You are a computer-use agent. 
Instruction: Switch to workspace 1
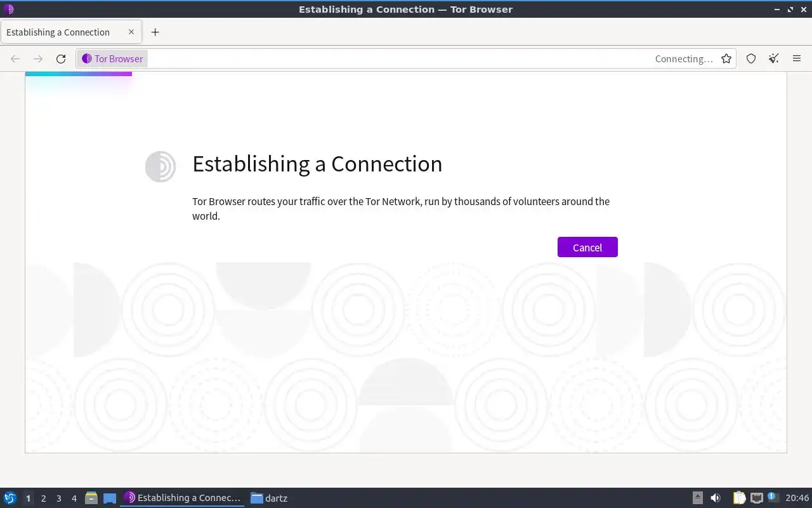(x=28, y=498)
